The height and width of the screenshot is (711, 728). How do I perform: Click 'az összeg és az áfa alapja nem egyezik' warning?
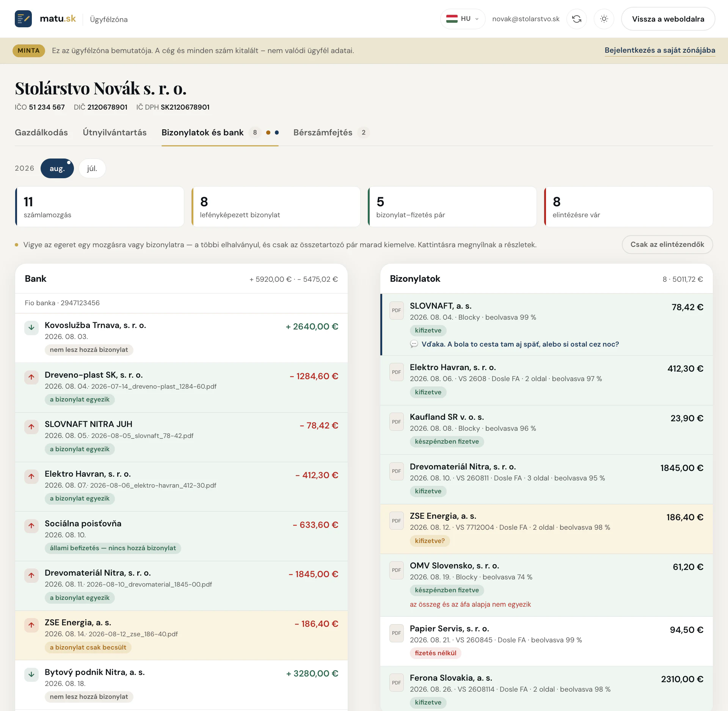(470, 604)
